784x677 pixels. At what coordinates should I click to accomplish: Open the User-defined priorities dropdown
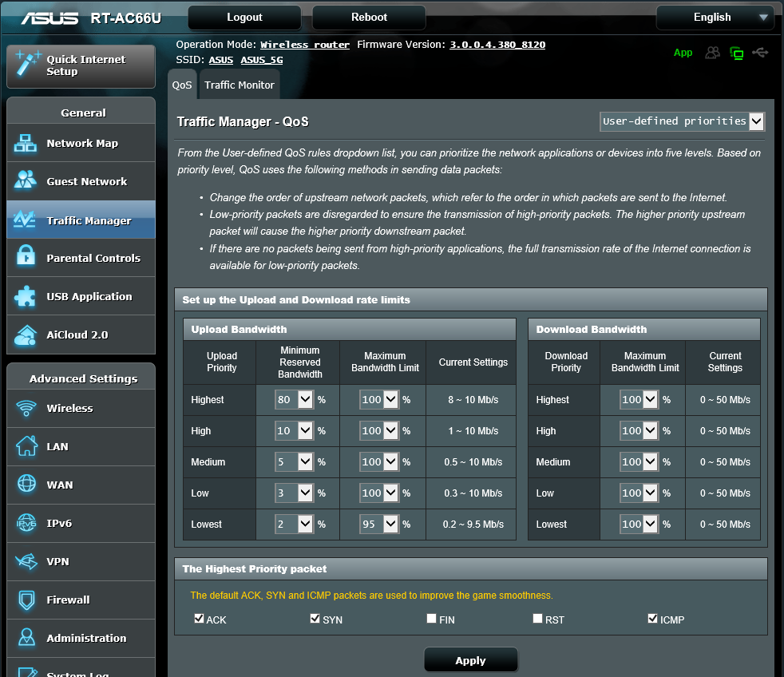click(682, 121)
